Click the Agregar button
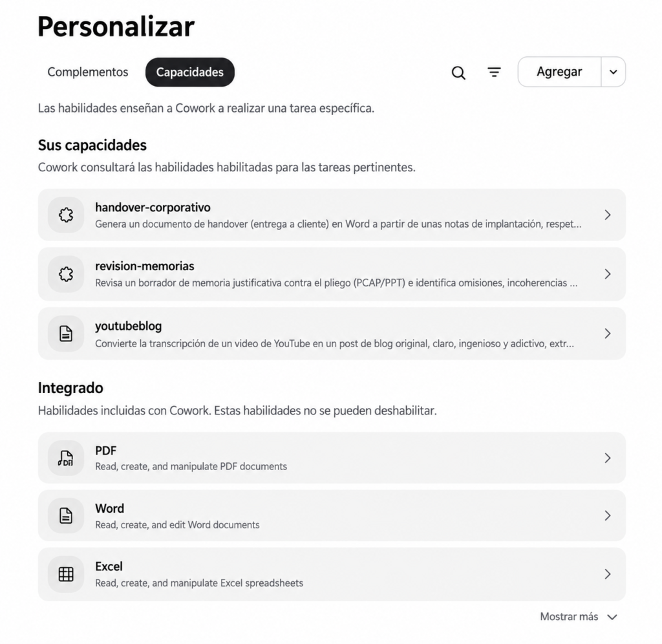 [559, 72]
